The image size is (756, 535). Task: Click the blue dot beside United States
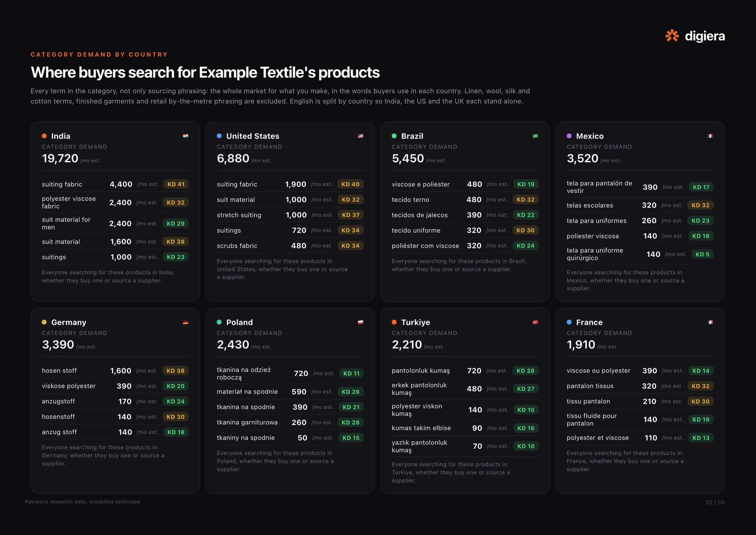pyautogui.click(x=219, y=136)
